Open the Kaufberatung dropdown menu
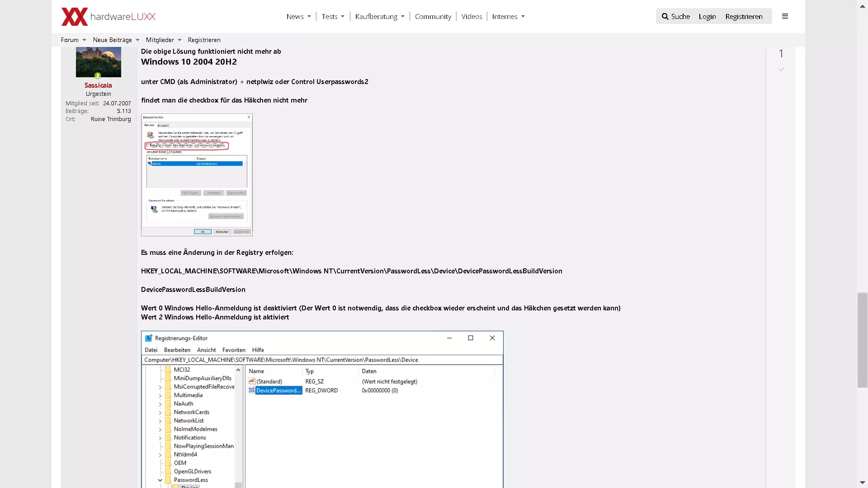 (x=380, y=17)
